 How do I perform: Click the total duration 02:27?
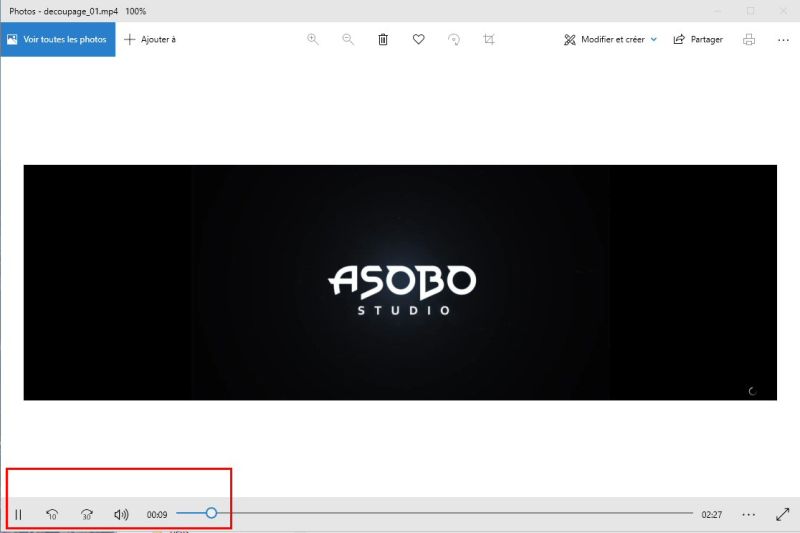coord(712,515)
